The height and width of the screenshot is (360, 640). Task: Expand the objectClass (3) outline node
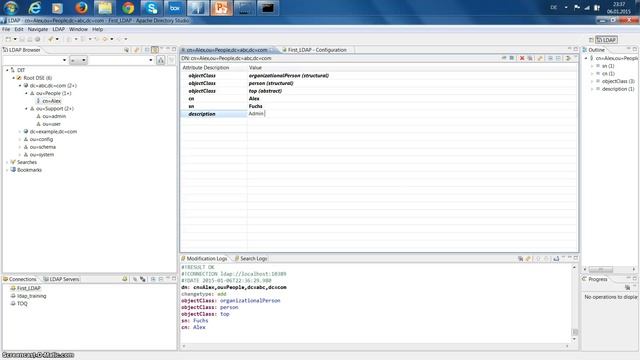pyautogui.click(x=592, y=81)
